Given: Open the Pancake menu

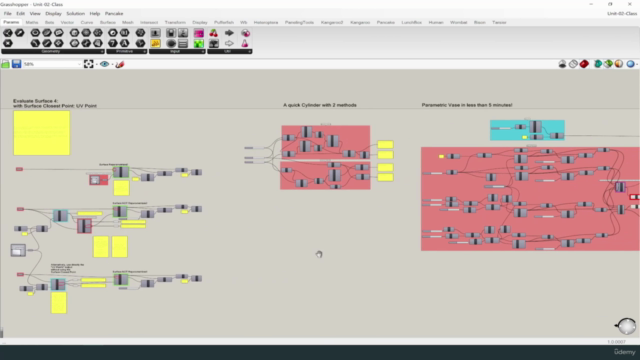Looking at the screenshot, I should (114, 13).
